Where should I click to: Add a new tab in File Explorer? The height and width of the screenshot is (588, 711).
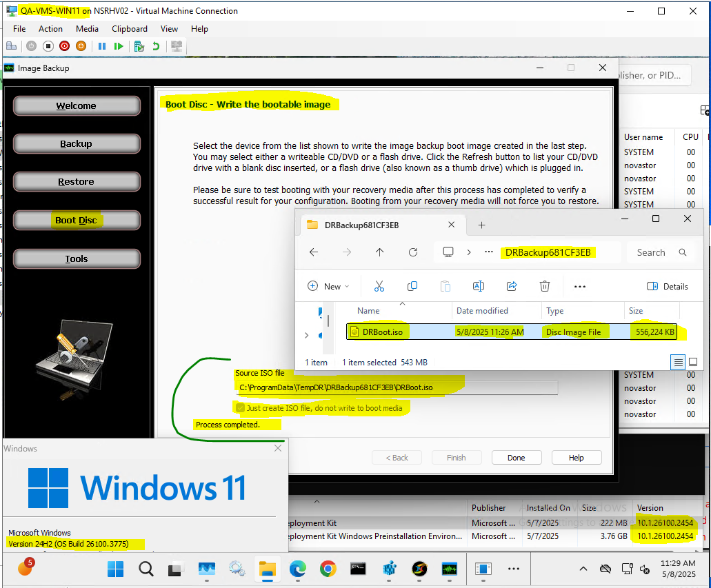coord(481,225)
